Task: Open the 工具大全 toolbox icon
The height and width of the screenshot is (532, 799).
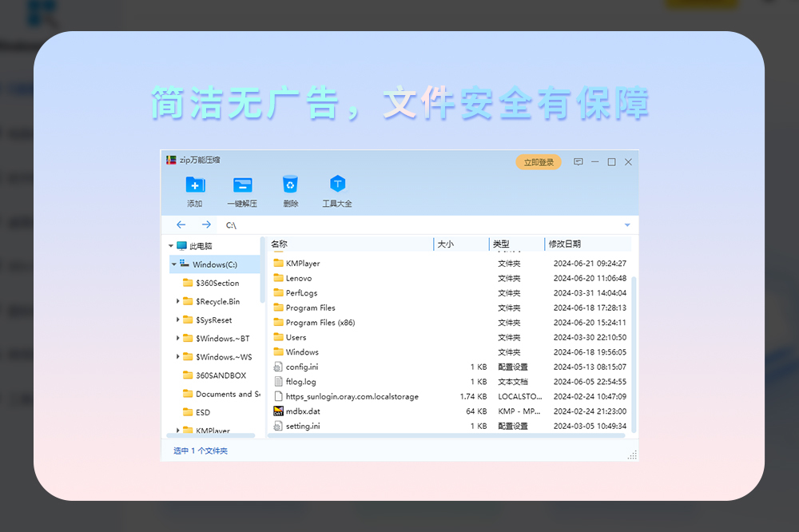Action: click(337, 185)
